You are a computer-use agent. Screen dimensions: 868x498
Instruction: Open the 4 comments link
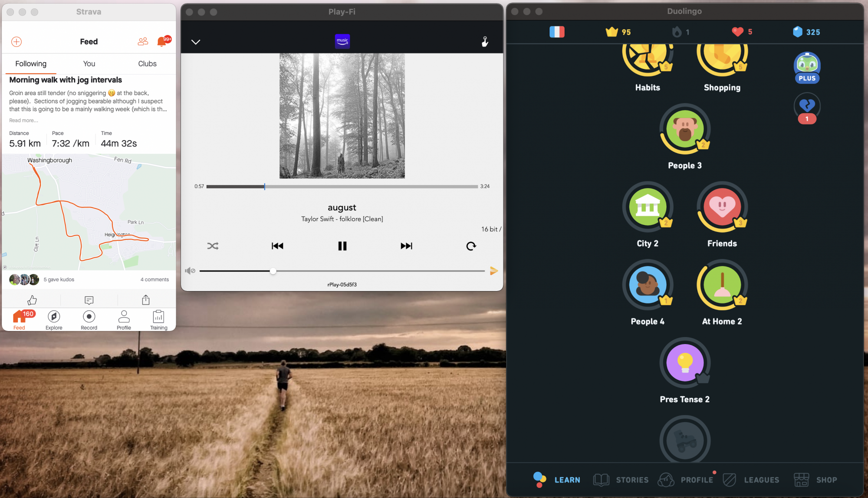click(x=155, y=279)
